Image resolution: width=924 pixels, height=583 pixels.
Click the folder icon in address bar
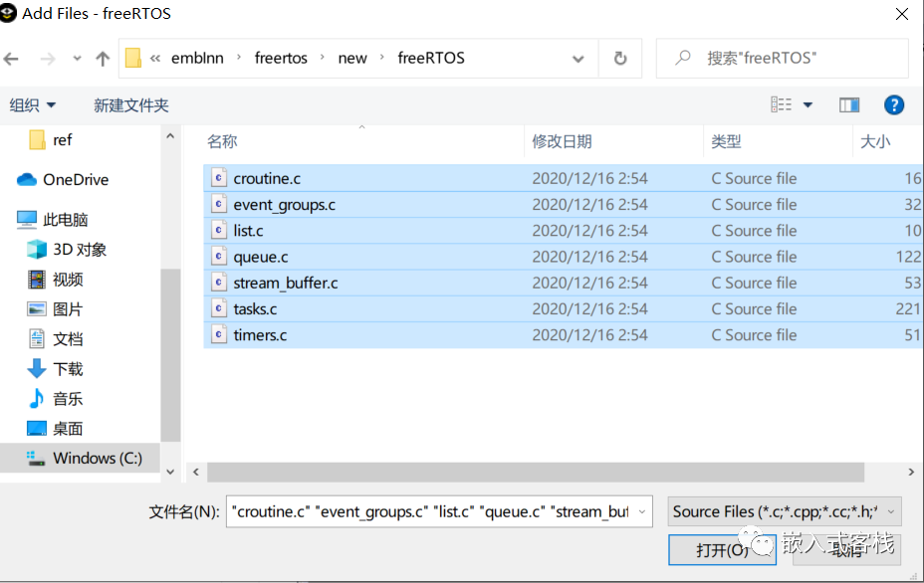pyautogui.click(x=133, y=58)
